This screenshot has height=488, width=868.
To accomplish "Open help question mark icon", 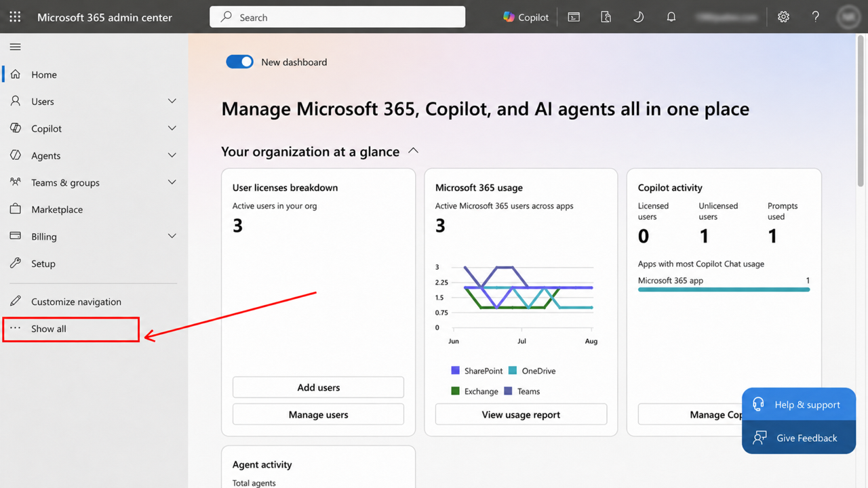I will 816,17.
